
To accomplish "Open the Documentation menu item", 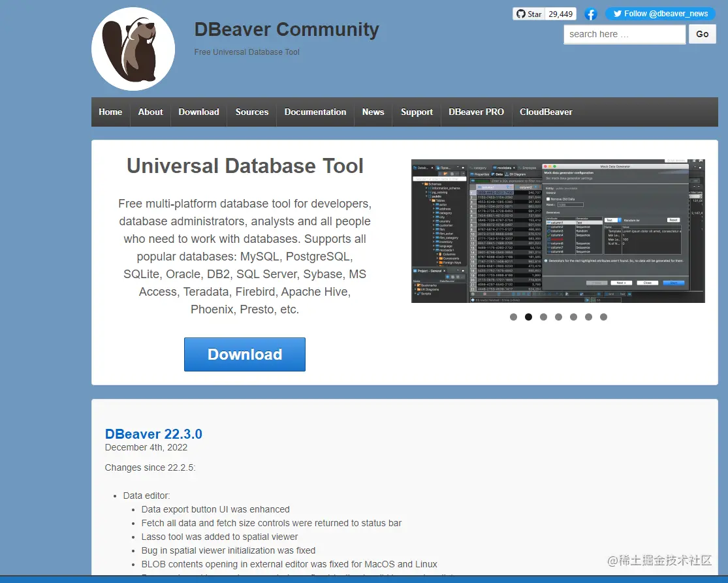I will [x=315, y=112].
